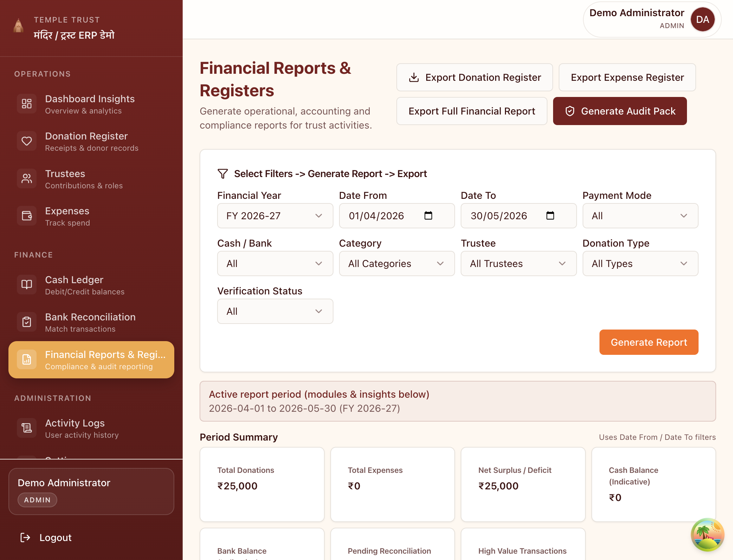The width and height of the screenshot is (733, 560).
Task: Go to Dashboard Insights
Action: tap(91, 104)
